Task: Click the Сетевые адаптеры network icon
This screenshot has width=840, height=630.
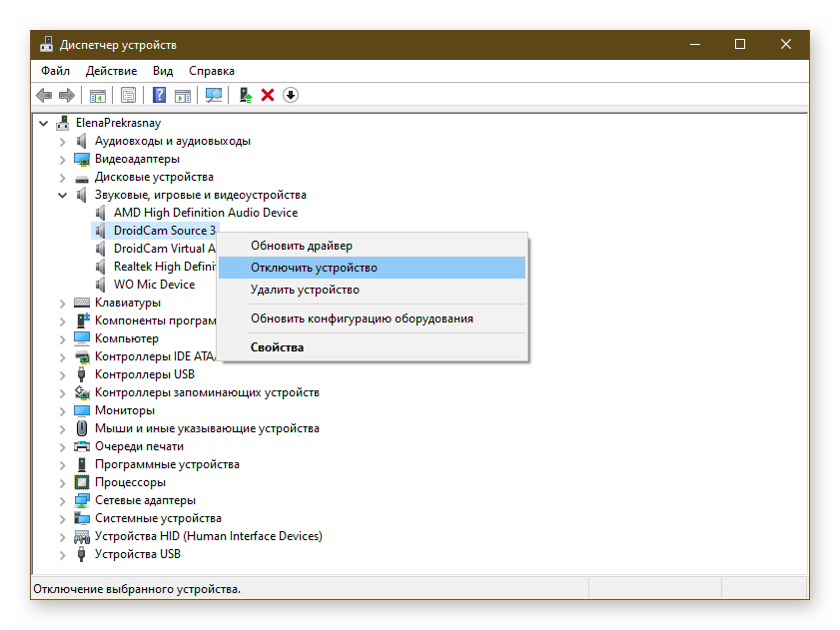Action: pos(82,500)
